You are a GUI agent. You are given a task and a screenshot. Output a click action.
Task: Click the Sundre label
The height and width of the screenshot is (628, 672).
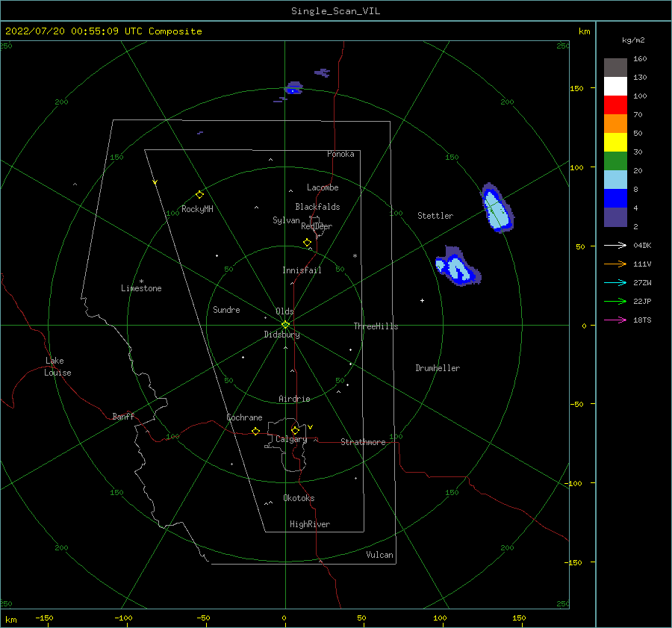(x=226, y=310)
